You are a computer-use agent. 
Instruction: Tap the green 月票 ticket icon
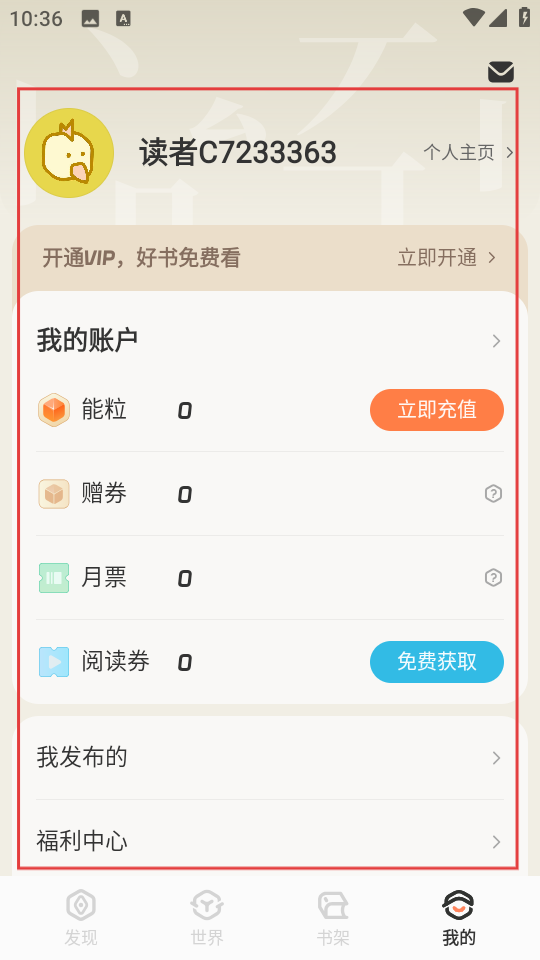(54, 577)
